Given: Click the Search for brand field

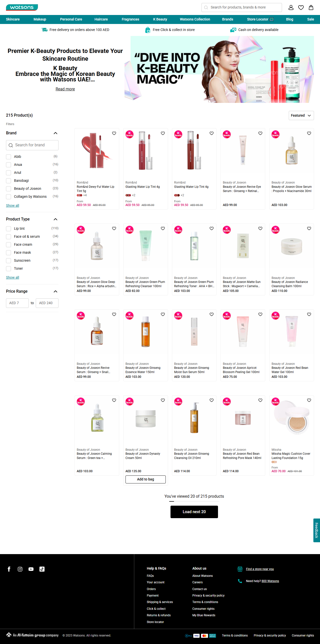Looking at the screenshot, I should point(32,145).
